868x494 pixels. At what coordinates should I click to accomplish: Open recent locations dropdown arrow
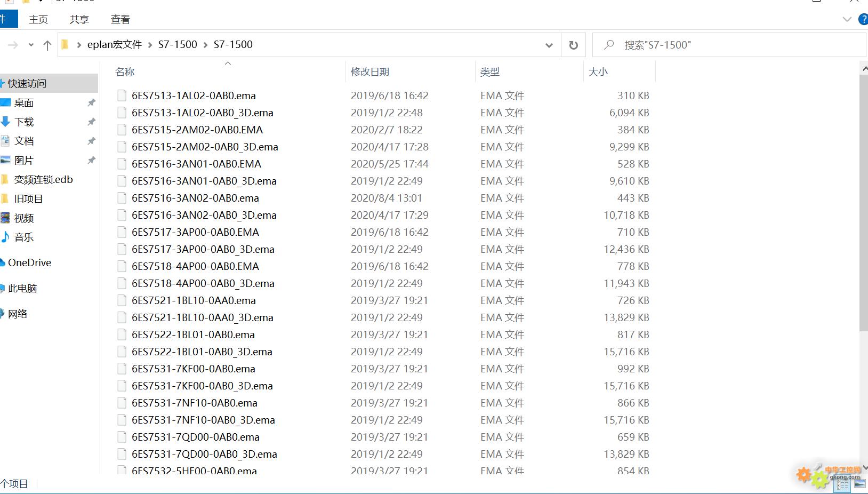point(31,45)
